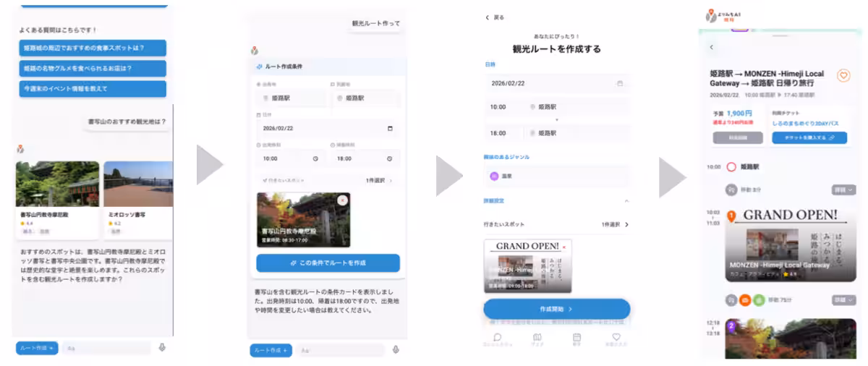Click the assistant avatar above the spot cards
868x366 pixels.
(x=20, y=150)
